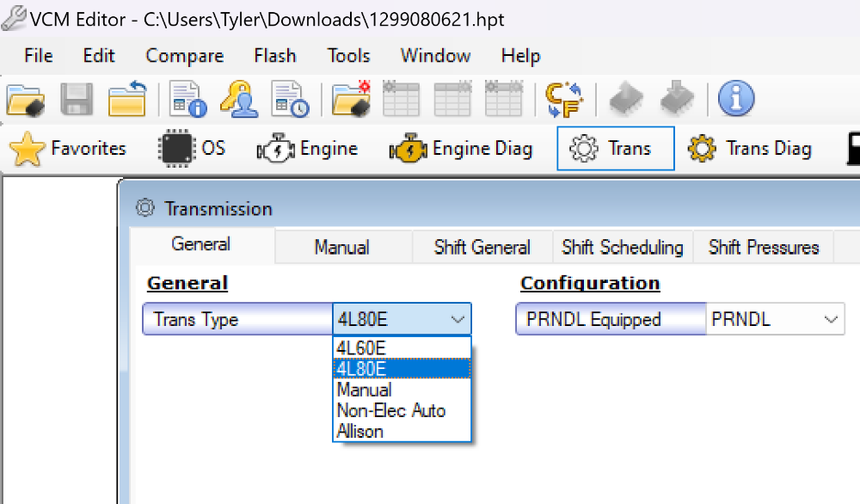Expand the Trans Type dropdown
The height and width of the screenshot is (504, 860).
click(458, 320)
